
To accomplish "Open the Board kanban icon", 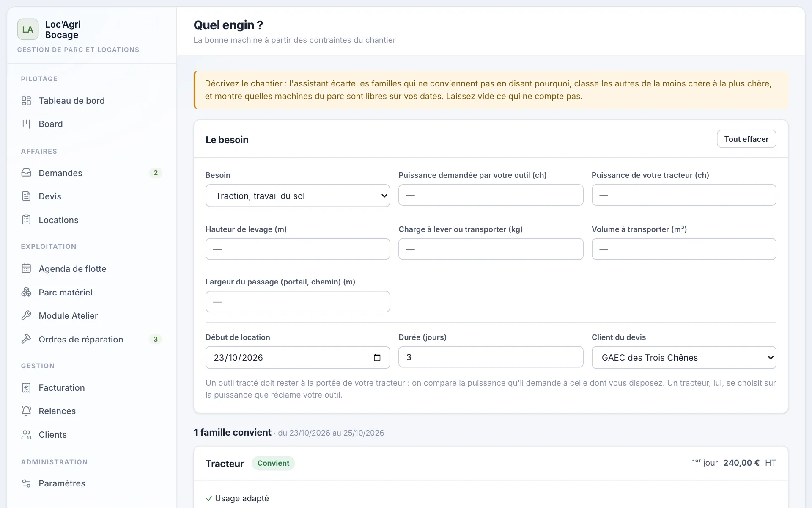I will click(26, 124).
